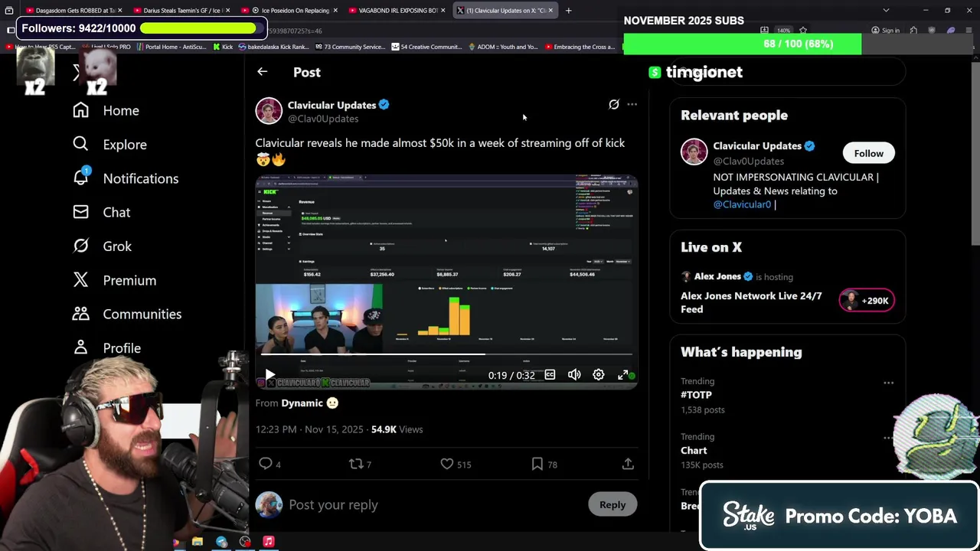This screenshot has width=980, height=551.
Task: Open the music app in the taskbar
Action: (x=269, y=542)
